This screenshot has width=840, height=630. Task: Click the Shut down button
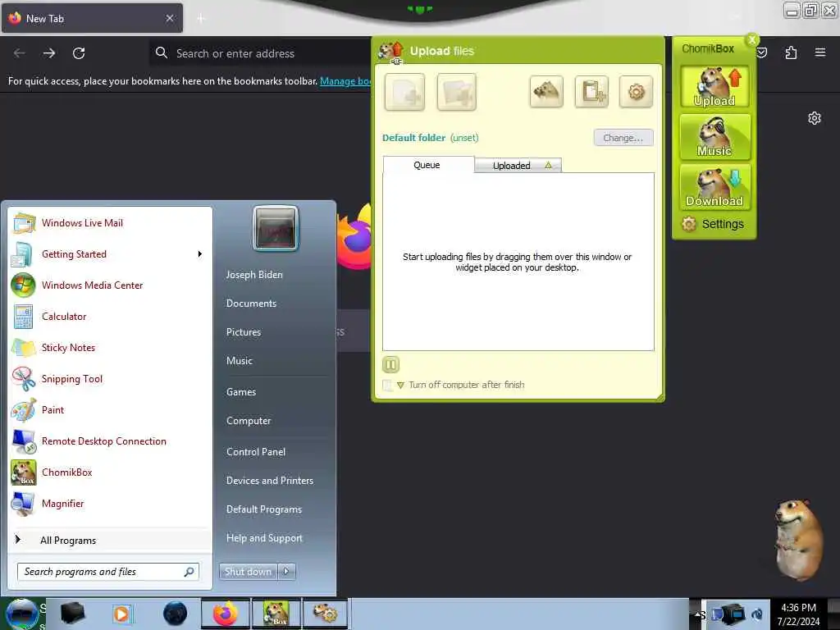[248, 572]
